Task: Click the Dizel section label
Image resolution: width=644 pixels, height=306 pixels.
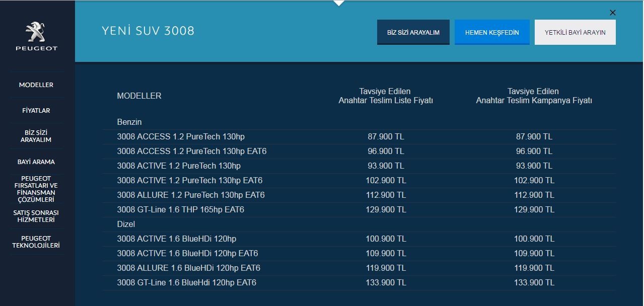Action: click(x=126, y=224)
